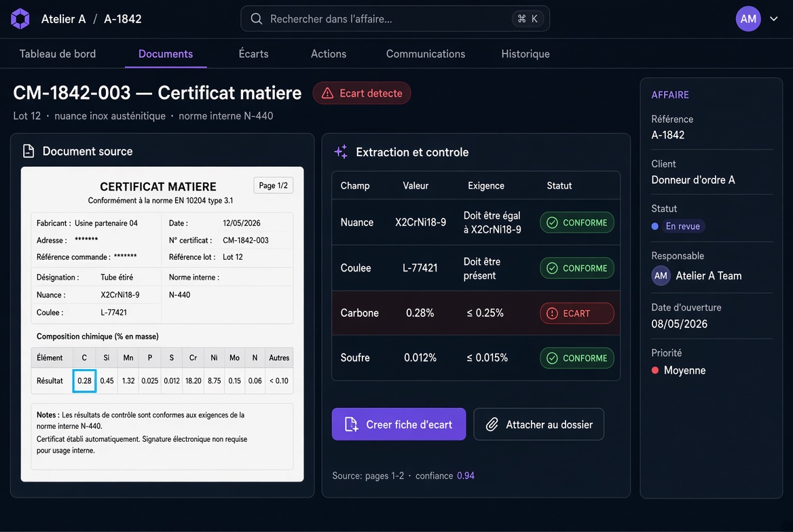The width and height of the screenshot is (793, 532).
Task: Click the ≤ 0.015% requirement cell
Action: point(487,358)
